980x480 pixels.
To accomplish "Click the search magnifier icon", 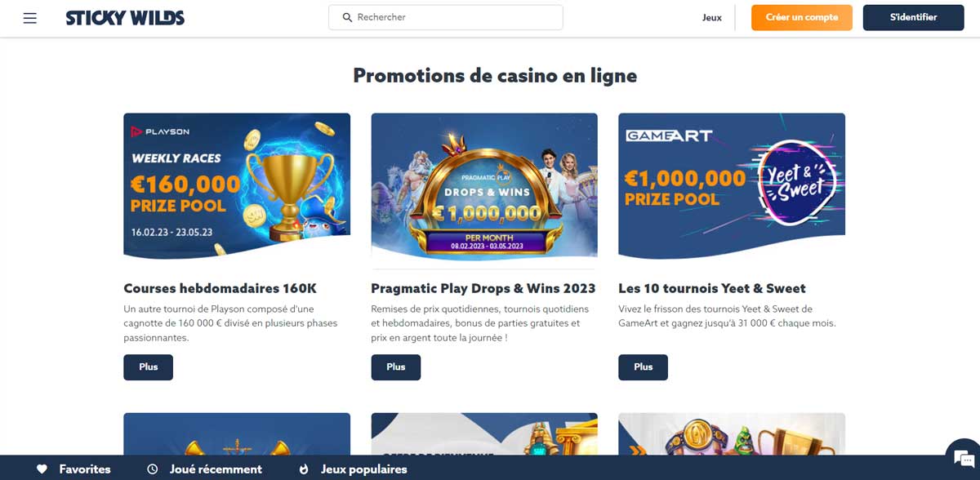I will pyautogui.click(x=348, y=17).
